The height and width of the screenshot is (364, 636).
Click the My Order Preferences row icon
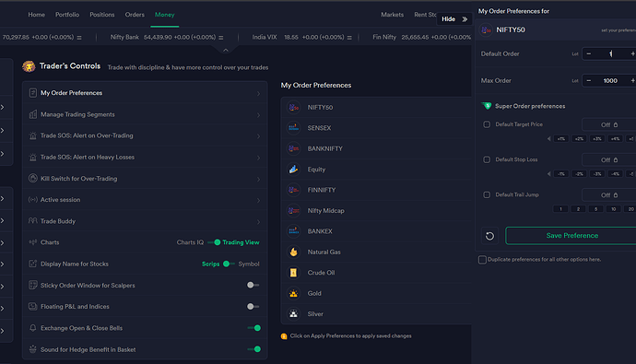click(x=33, y=93)
